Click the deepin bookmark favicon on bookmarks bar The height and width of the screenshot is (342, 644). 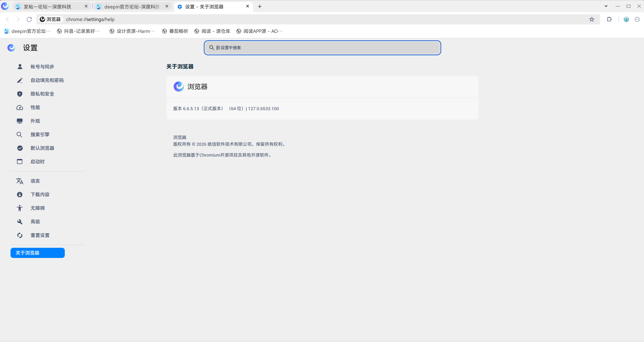6,31
